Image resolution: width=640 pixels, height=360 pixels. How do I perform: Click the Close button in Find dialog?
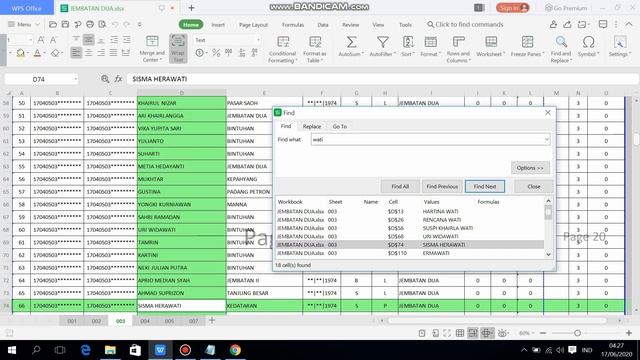[x=533, y=187]
